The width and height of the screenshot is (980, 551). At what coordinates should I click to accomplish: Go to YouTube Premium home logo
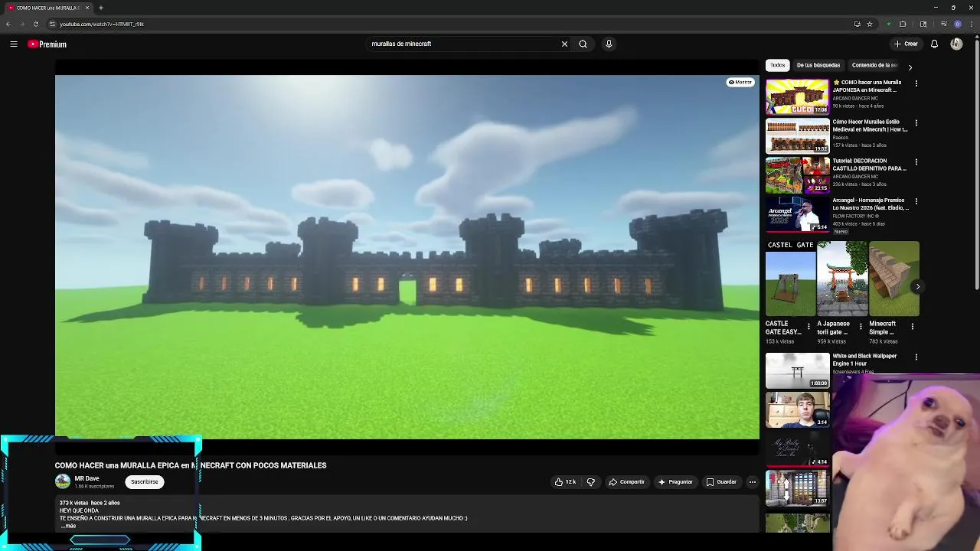coord(47,44)
